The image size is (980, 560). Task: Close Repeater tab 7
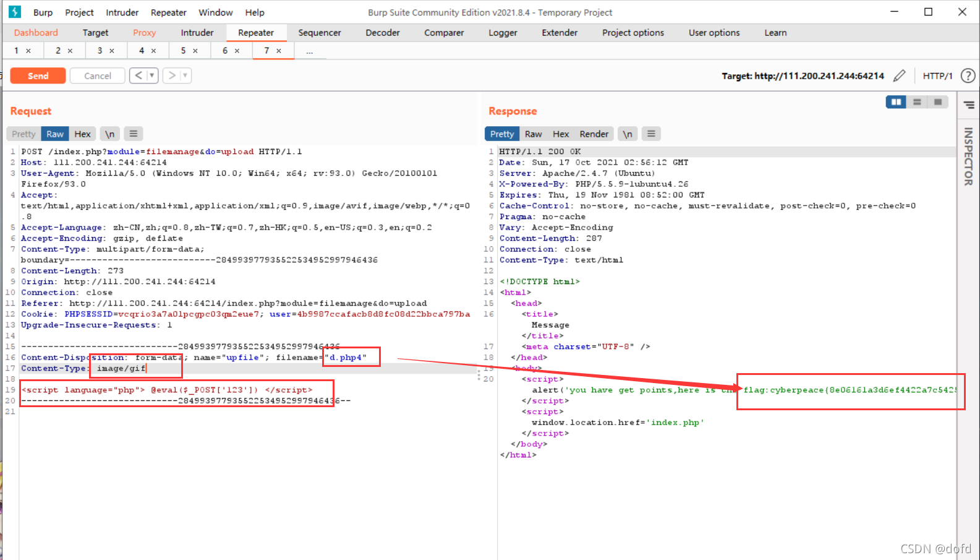279,51
